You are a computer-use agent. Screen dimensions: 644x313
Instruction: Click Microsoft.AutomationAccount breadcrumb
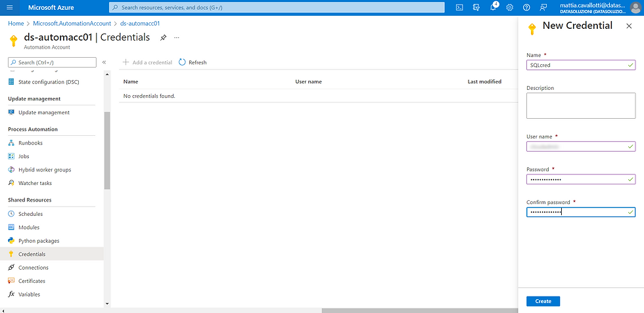(72, 24)
